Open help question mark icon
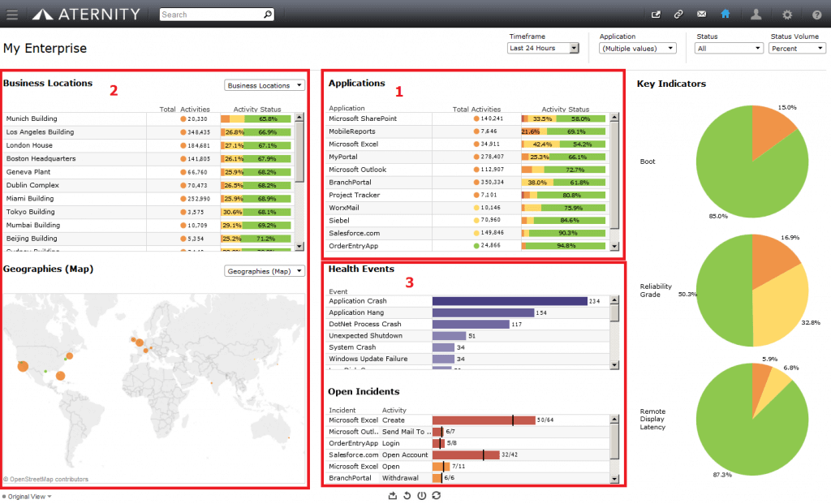The height and width of the screenshot is (504, 831). point(817,15)
